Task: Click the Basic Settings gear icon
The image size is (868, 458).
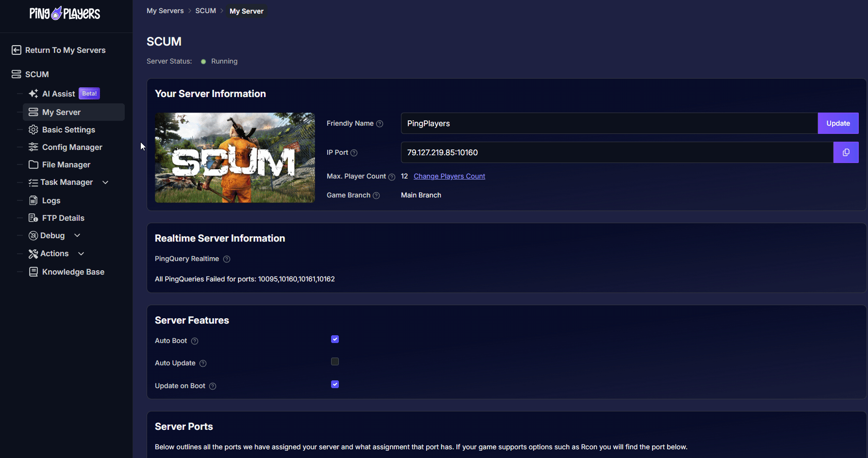Action: pos(33,130)
